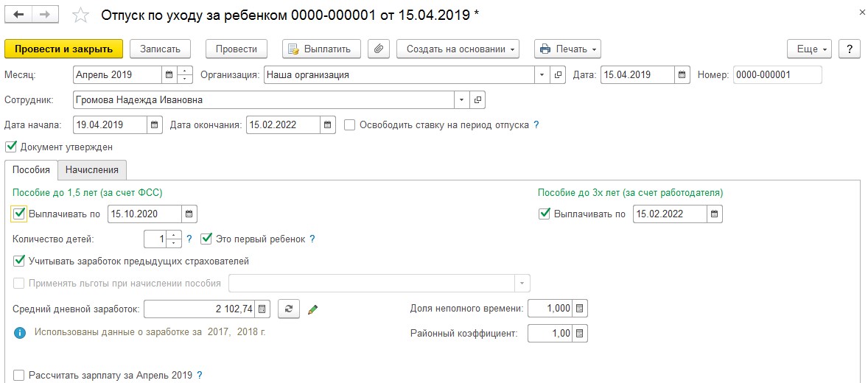Click the green pencil edit earnings icon
868x383 pixels.
312,309
